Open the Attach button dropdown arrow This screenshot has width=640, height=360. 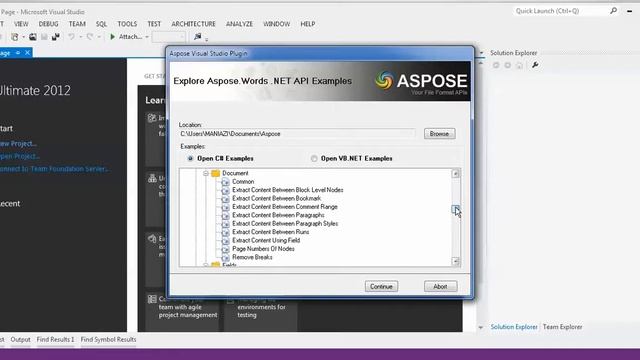(147, 37)
